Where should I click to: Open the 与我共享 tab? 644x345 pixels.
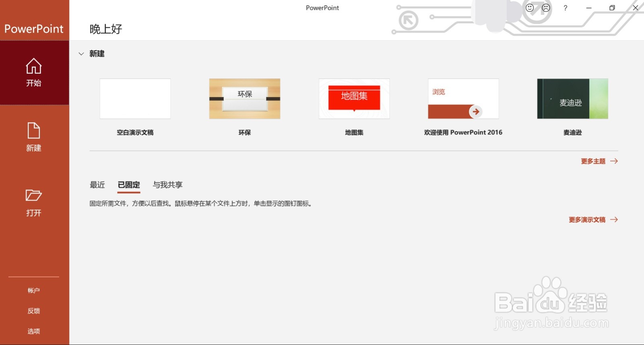(168, 185)
